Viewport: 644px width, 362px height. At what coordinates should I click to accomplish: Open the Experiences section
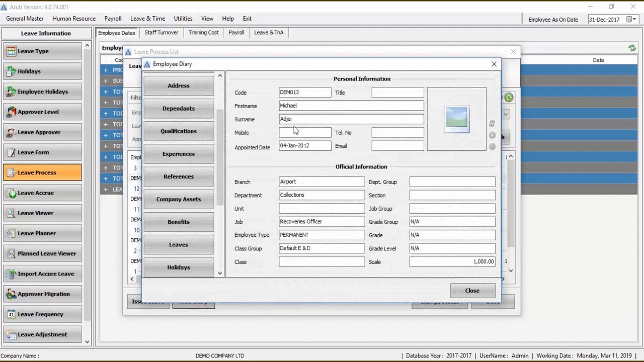(179, 154)
